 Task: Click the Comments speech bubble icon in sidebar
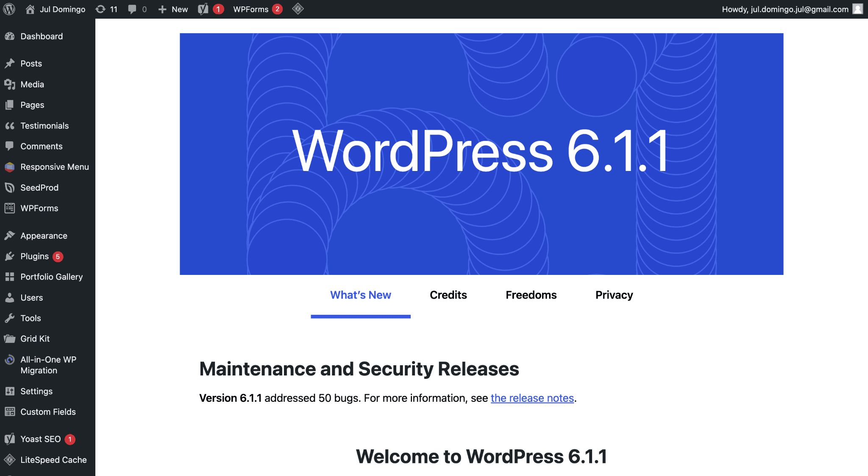pyautogui.click(x=10, y=146)
